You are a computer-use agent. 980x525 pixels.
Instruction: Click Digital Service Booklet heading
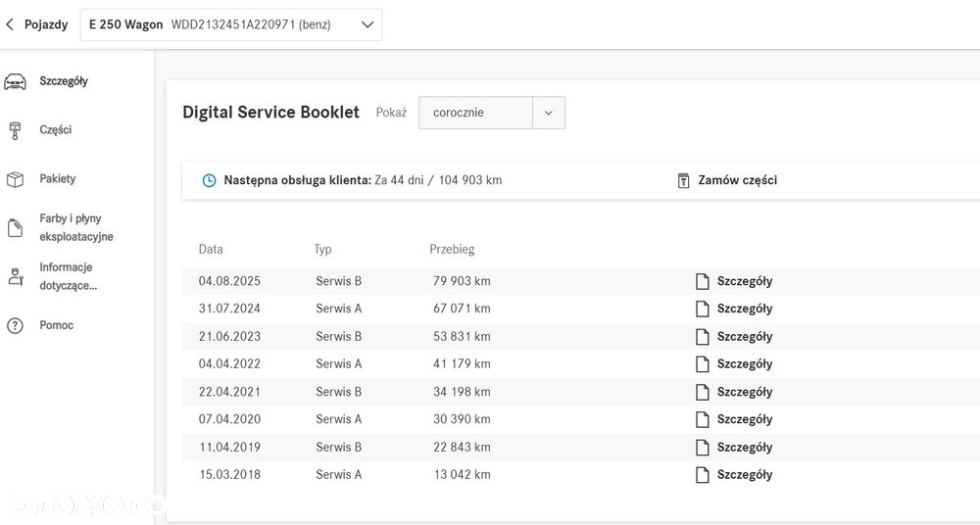coord(271,113)
